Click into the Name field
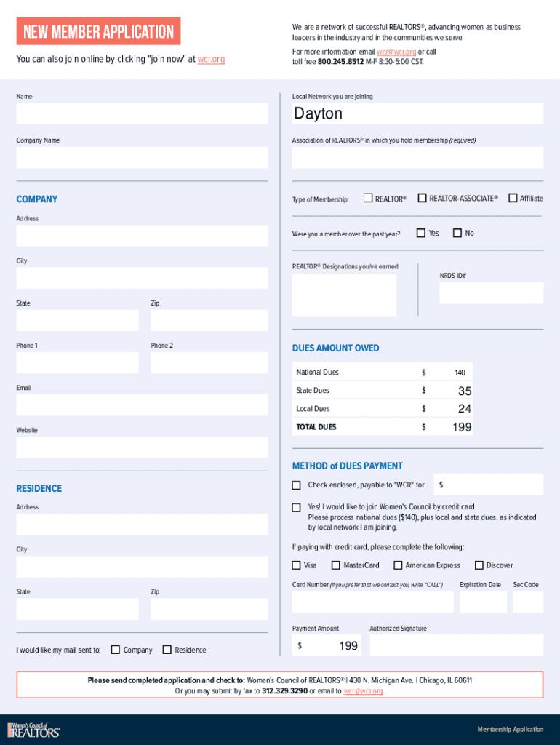 142,114
